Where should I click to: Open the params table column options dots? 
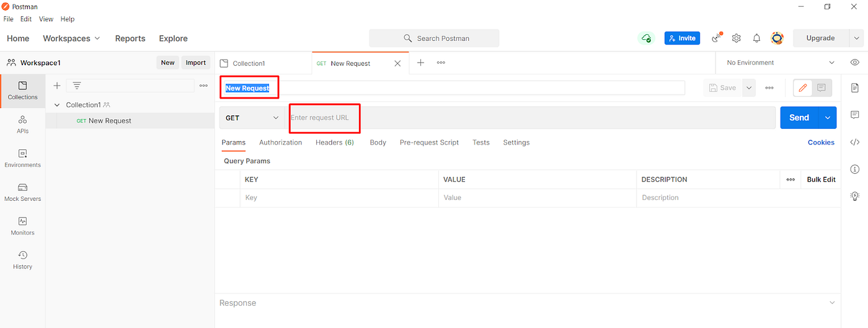tap(790, 179)
